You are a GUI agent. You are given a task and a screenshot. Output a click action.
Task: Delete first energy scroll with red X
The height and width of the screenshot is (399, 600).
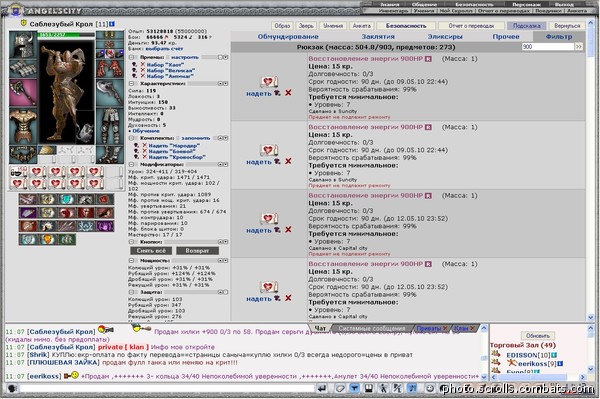288,93
